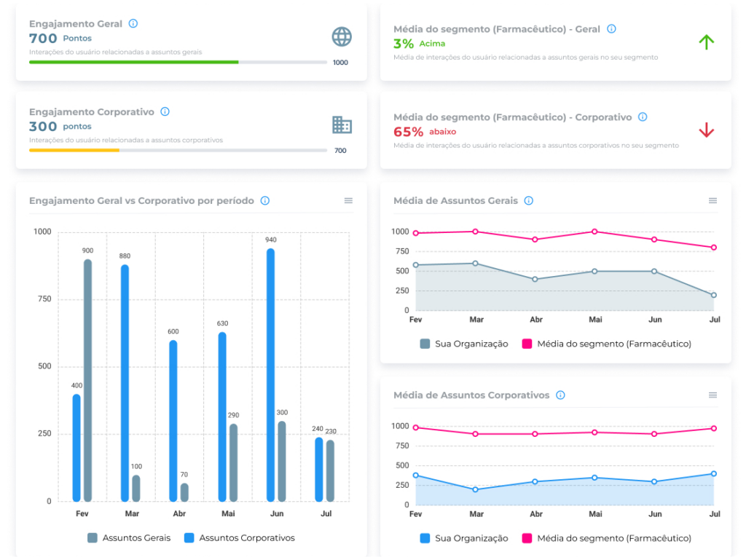
Task: Click the green Engajamento Geral progress bar
Action: 134,63
